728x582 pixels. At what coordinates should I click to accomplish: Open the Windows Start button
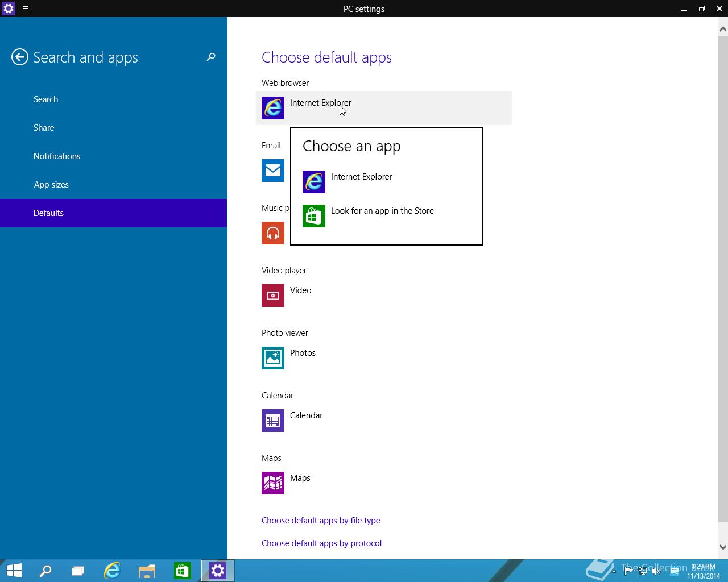tap(14, 571)
